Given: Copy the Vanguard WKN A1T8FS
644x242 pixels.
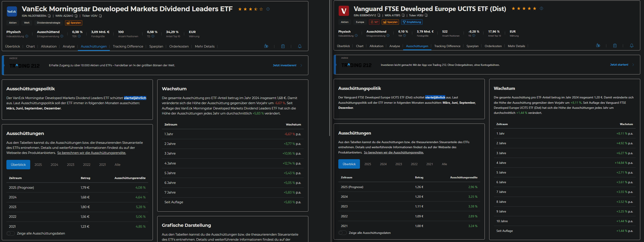Looking at the screenshot, I should click(403, 15).
